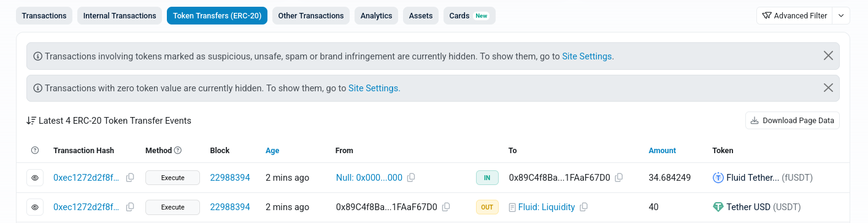Select amount 34.684249
868x223 pixels.
670,178
